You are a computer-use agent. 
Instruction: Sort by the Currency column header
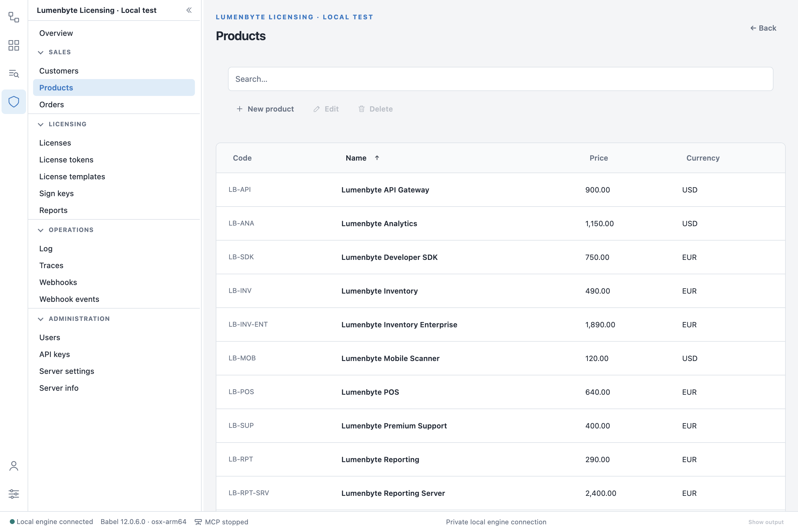point(703,158)
